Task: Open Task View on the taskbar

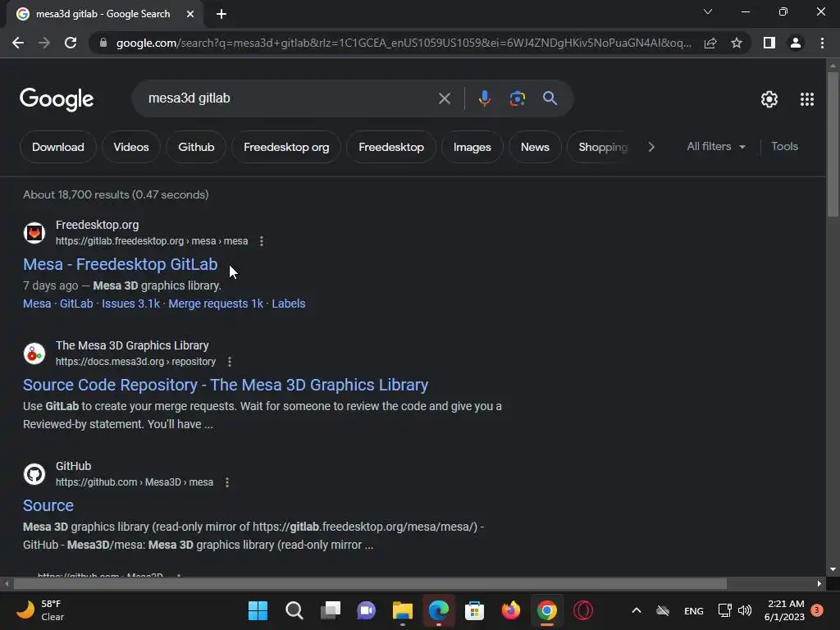Action: (x=331, y=610)
